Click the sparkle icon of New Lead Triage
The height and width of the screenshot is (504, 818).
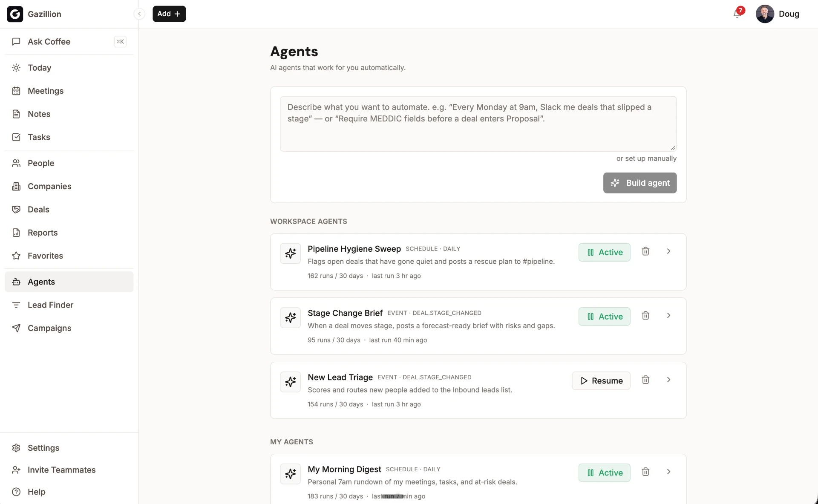291,382
